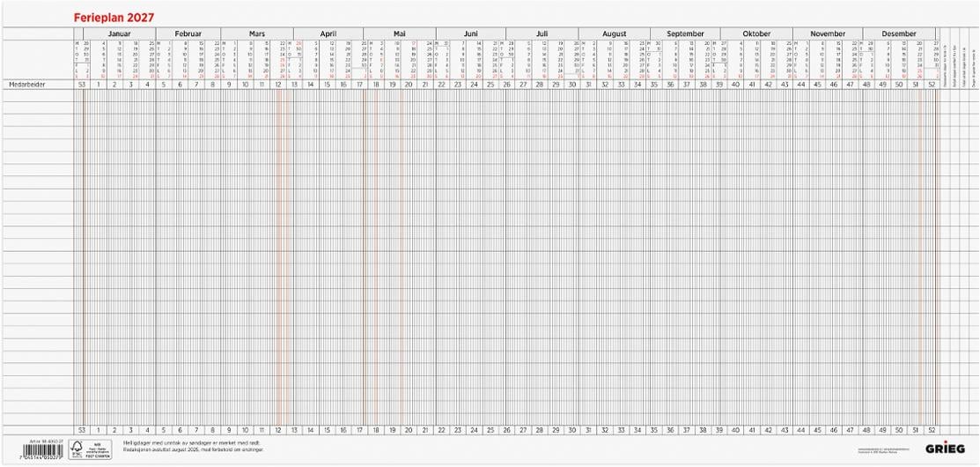
Task: Click the Oktober month header
Action: tap(756, 33)
